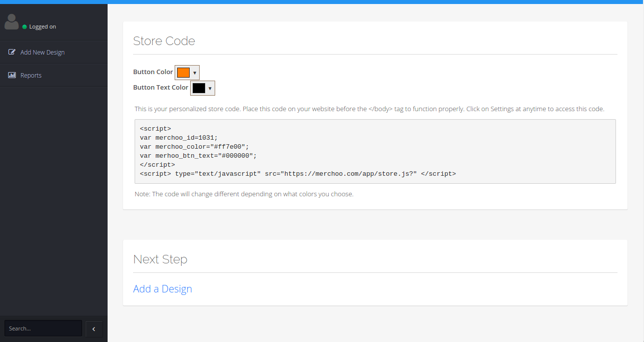644x342 pixels.
Task: Click the note about code changing colors
Action: (x=244, y=194)
